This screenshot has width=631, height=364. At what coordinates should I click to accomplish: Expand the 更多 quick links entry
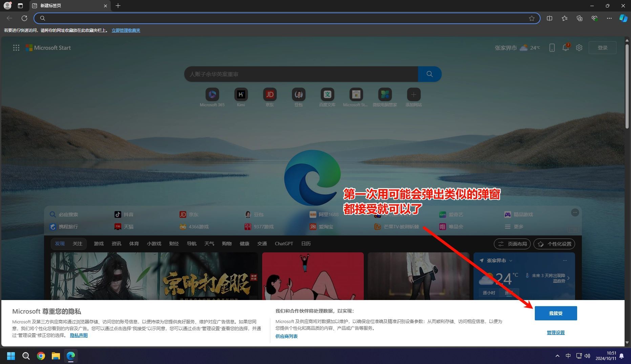click(x=514, y=227)
